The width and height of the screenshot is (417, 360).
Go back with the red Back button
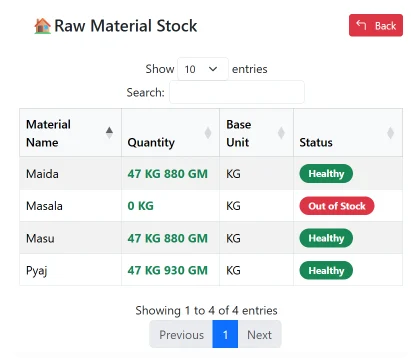coord(376,25)
